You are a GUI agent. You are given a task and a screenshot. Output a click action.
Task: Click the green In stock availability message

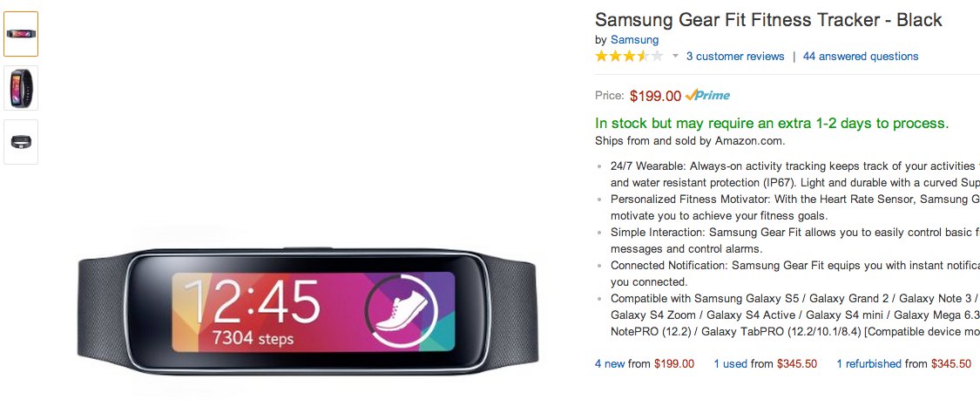[x=772, y=124]
